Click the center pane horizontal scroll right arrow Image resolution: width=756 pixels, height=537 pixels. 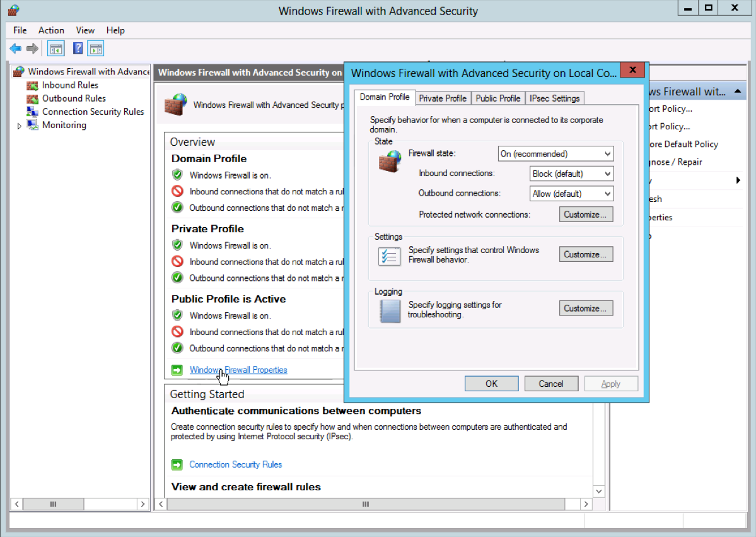pyautogui.click(x=586, y=504)
